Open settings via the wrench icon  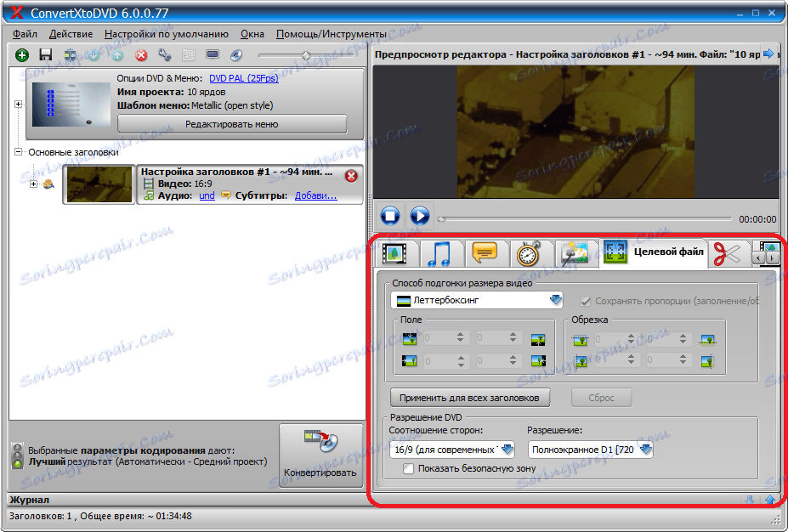click(165, 55)
